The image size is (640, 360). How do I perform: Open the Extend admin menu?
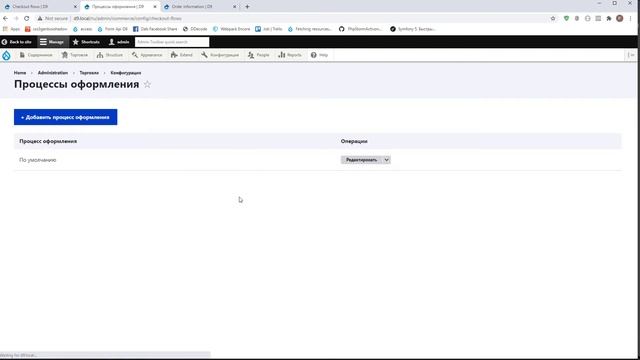[182, 55]
